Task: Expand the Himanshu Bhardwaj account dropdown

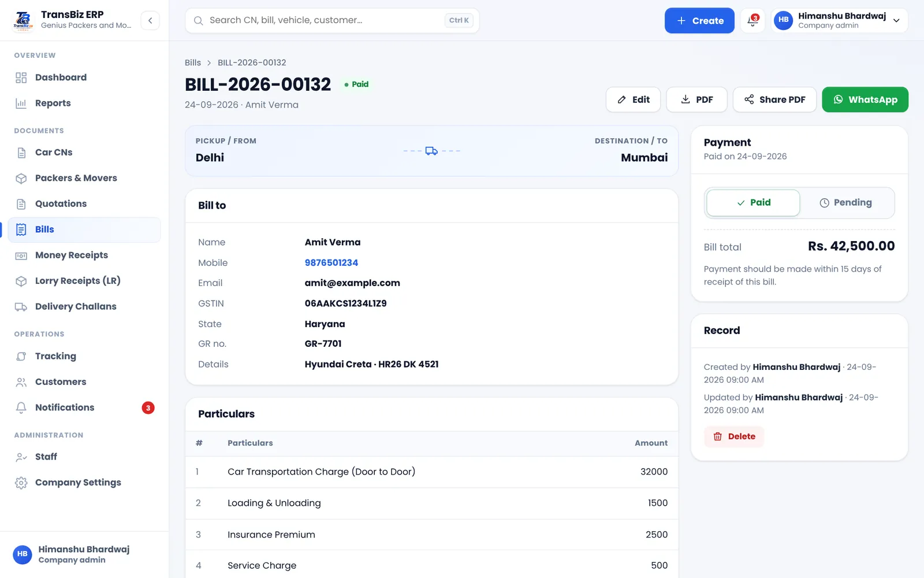Action: (840, 20)
